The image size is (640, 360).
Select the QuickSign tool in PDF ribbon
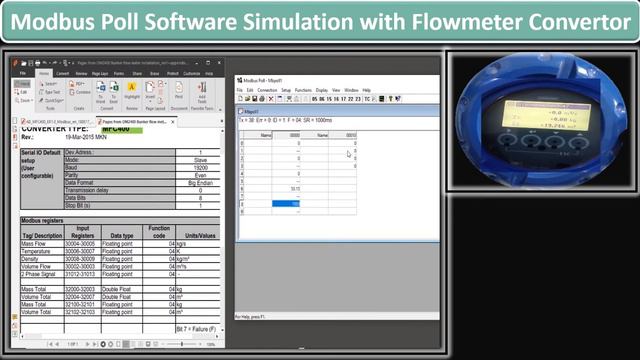click(51, 100)
